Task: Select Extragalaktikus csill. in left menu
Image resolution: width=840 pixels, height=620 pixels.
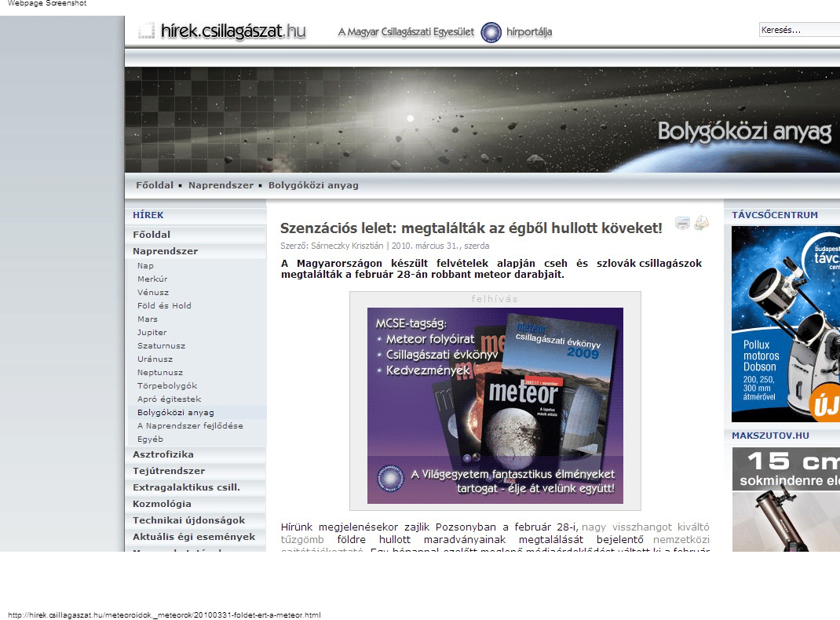Action: [195, 487]
